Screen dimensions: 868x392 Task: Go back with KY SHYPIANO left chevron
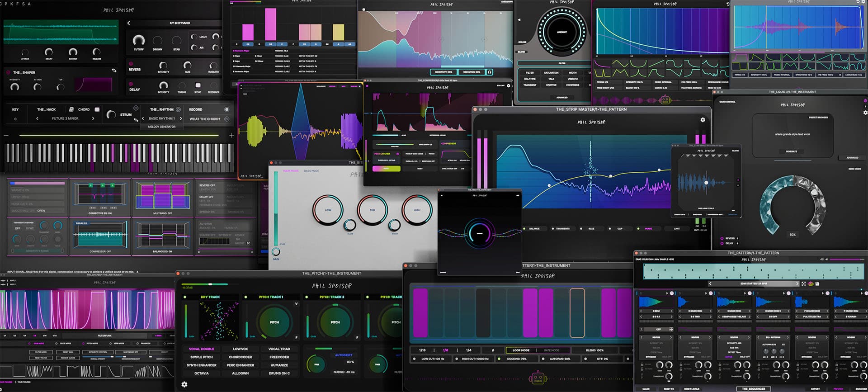129,23
